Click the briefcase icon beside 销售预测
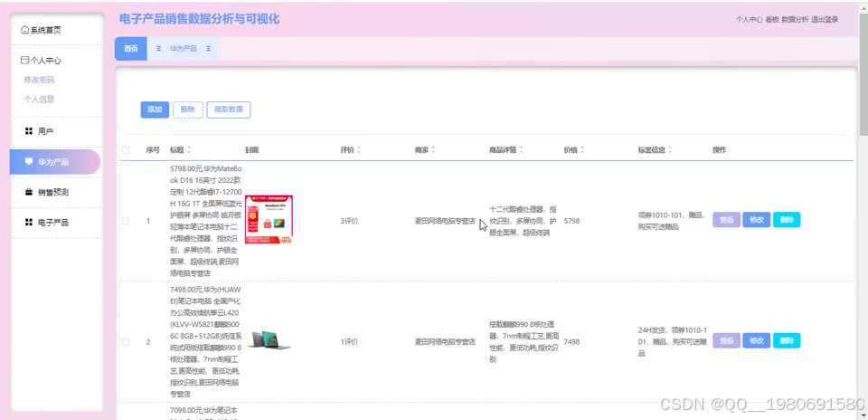The width and height of the screenshot is (868, 420). (29, 192)
